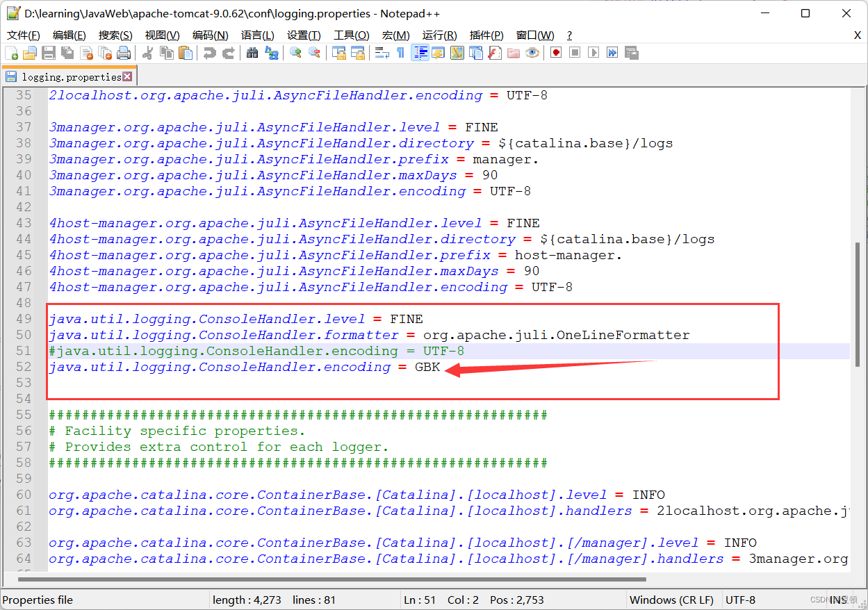Screen dimensions: 868x610
Task: Click org.apache.juli.OneLineFormatter on line 50
Action: pyautogui.click(x=557, y=335)
